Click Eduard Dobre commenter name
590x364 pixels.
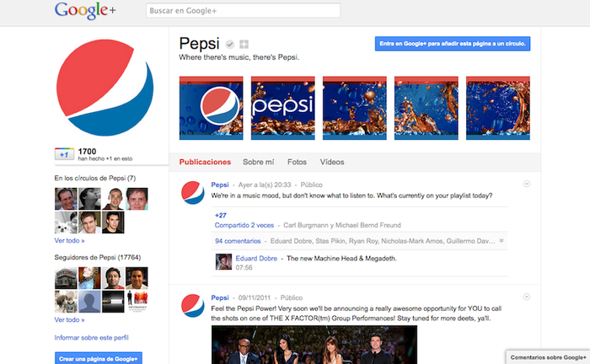[x=256, y=259]
